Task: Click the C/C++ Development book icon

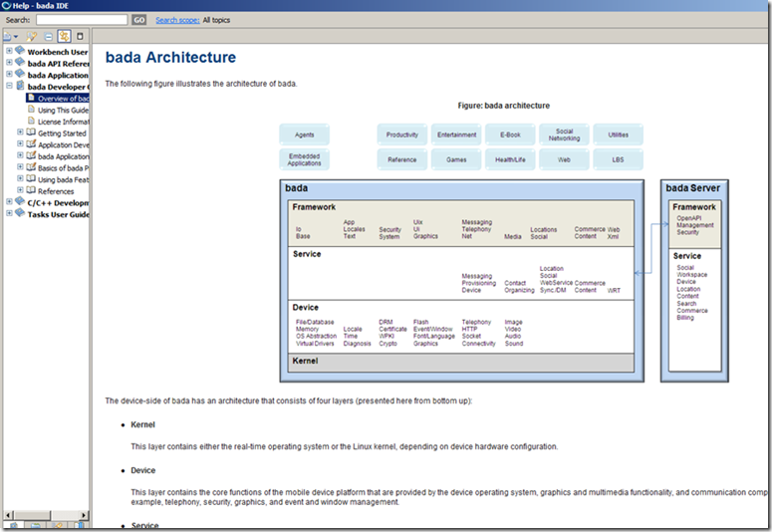Action: pyautogui.click(x=20, y=201)
